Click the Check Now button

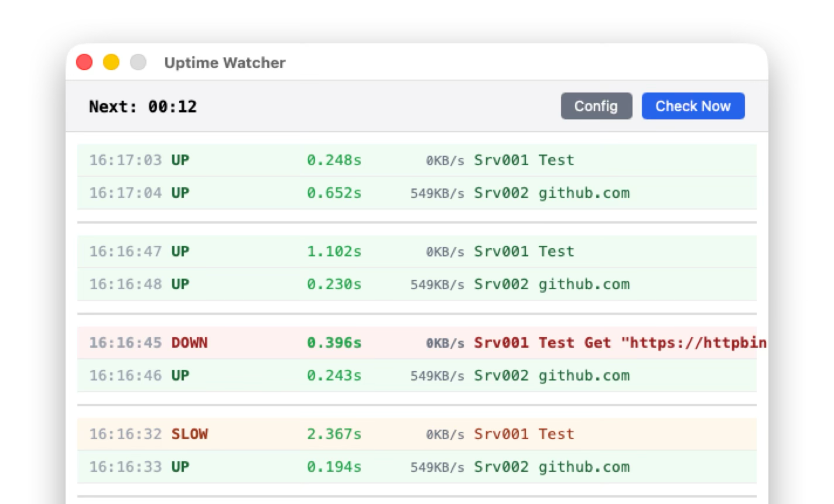pyautogui.click(x=693, y=106)
